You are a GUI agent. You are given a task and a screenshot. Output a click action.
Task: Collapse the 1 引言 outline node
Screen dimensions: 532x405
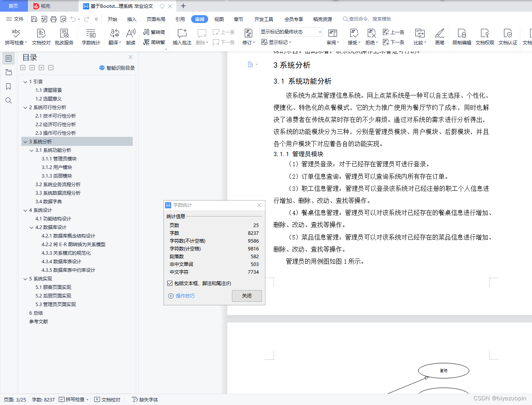[25, 82]
